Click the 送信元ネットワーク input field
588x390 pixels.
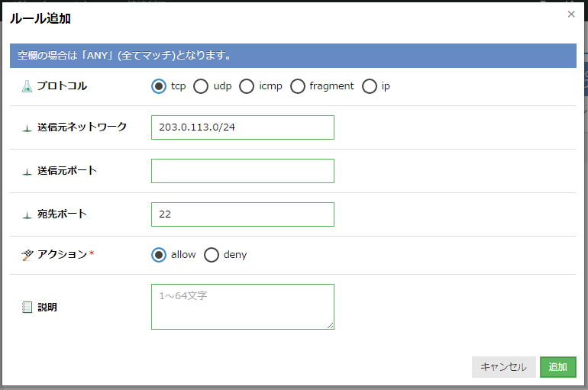242,127
